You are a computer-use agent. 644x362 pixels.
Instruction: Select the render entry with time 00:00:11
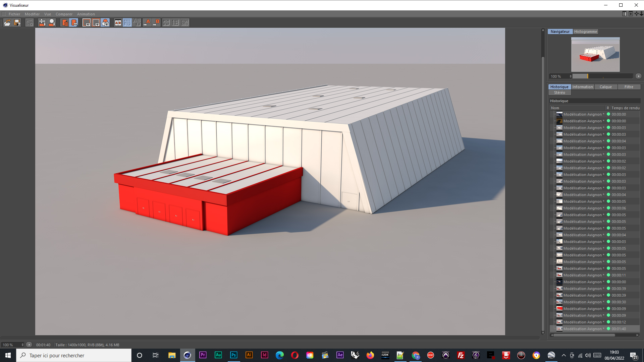(x=583, y=275)
